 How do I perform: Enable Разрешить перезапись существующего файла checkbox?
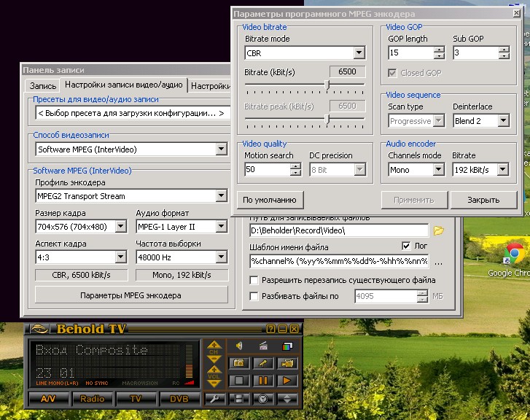[254, 280]
